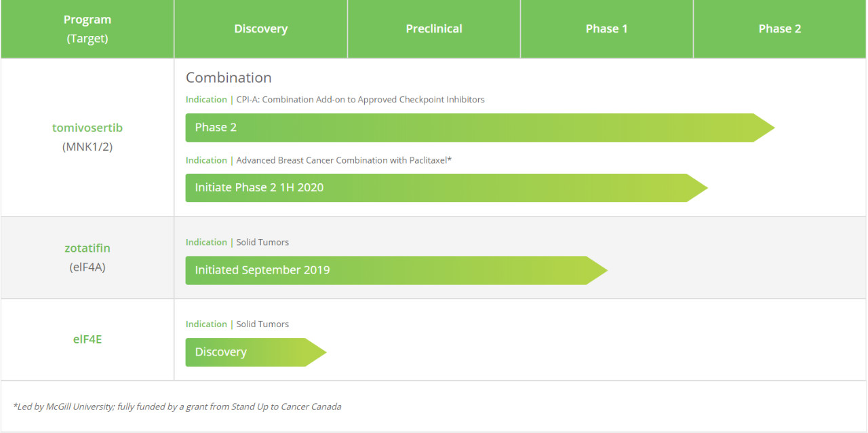
Task: Select the Preclinical column header
Action: (x=434, y=29)
